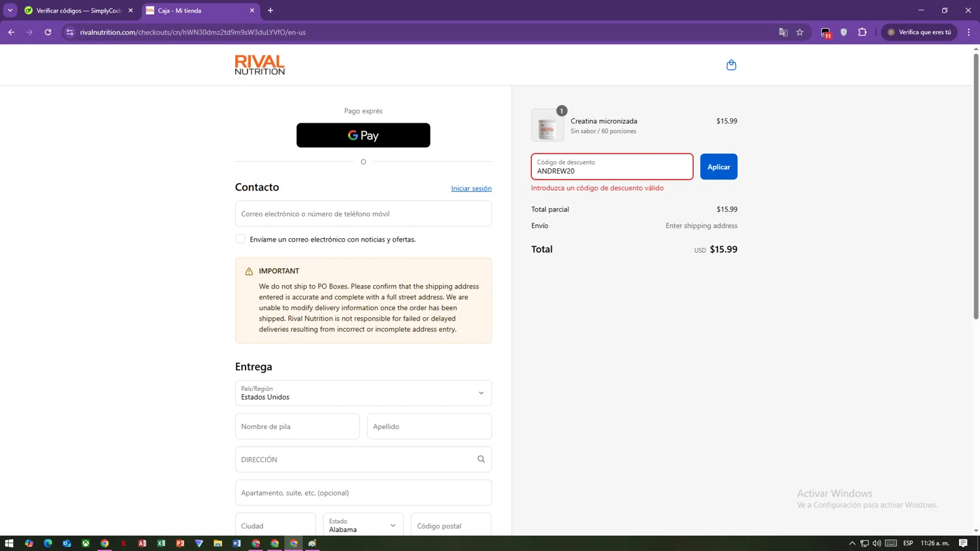Check the news and offers email checkbox
The height and width of the screenshot is (551, 980).
click(x=240, y=239)
